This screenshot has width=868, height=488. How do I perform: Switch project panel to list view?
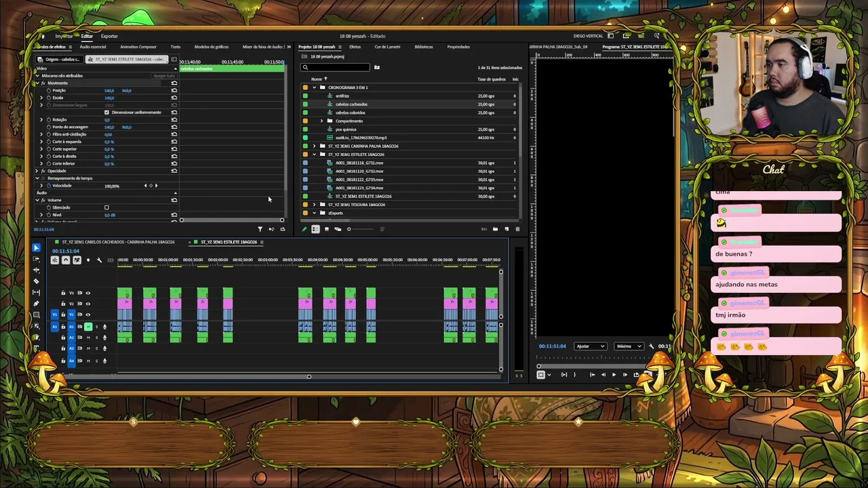[315, 229]
